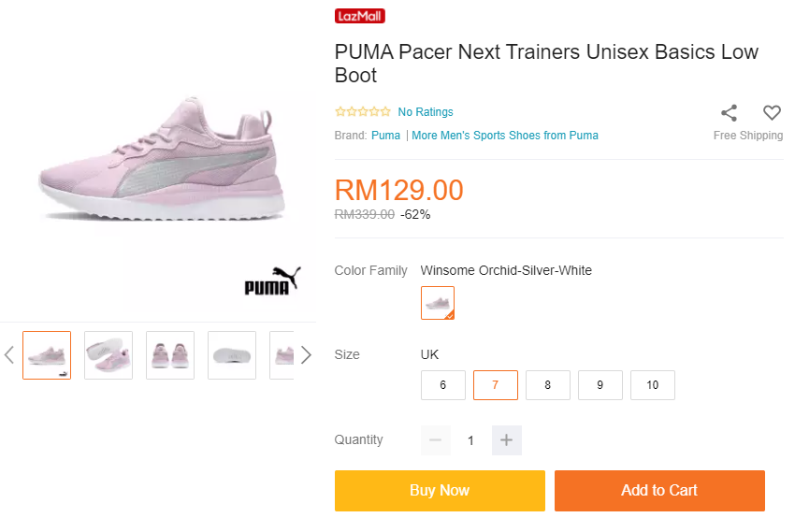
Task: View the shoe sole thumbnail image
Action: tap(232, 355)
